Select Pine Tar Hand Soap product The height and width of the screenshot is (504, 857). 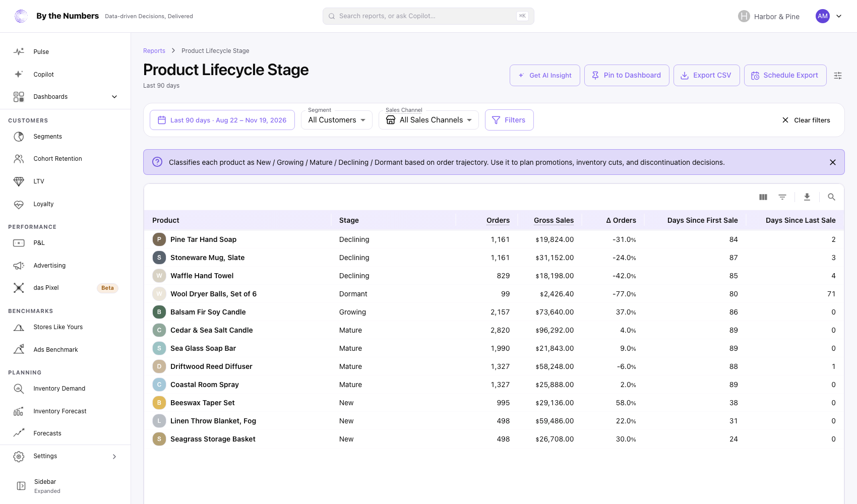point(203,239)
